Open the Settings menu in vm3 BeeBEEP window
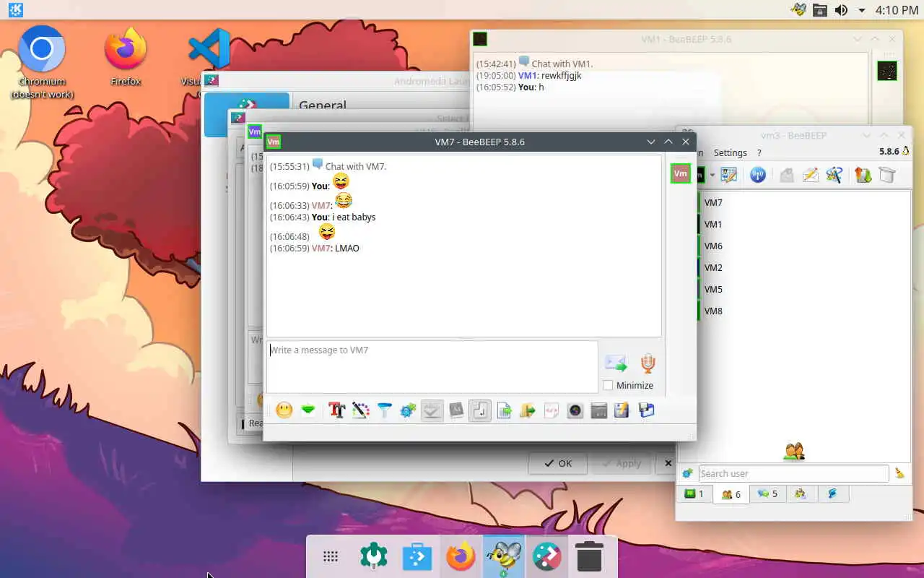This screenshot has width=924, height=578. (x=730, y=152)
